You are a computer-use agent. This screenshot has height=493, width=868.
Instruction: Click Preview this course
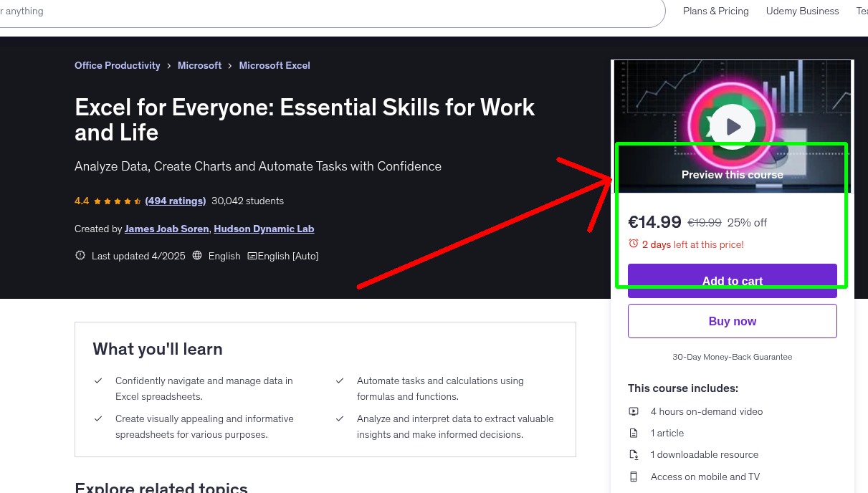point(732,174)
